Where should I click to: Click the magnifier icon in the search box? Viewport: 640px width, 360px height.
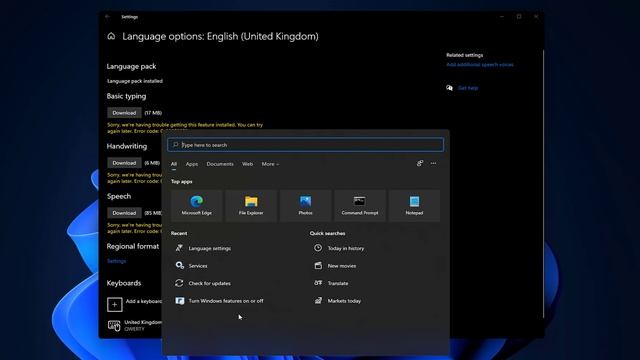pyautogui.click(x=176, y=145)
